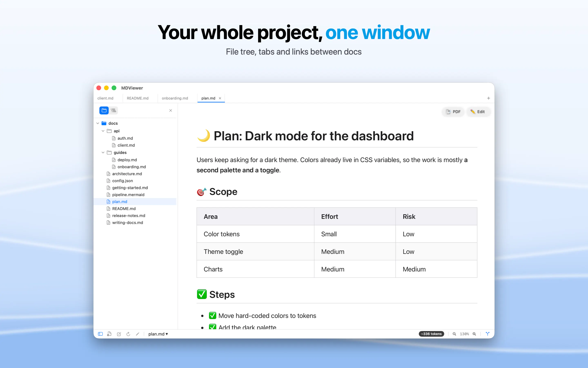Click the blue docs folder icon
Image resolution: width=588 pixels, height=368 pixels.
104,123
